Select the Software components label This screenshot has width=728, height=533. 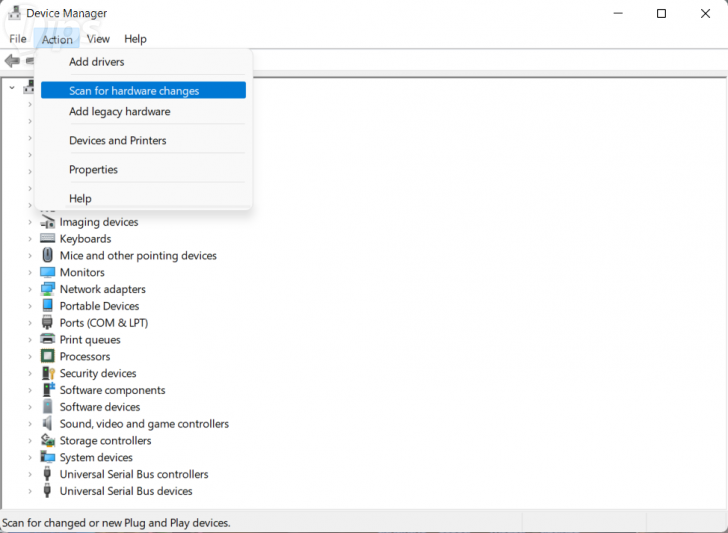[112, 390]
